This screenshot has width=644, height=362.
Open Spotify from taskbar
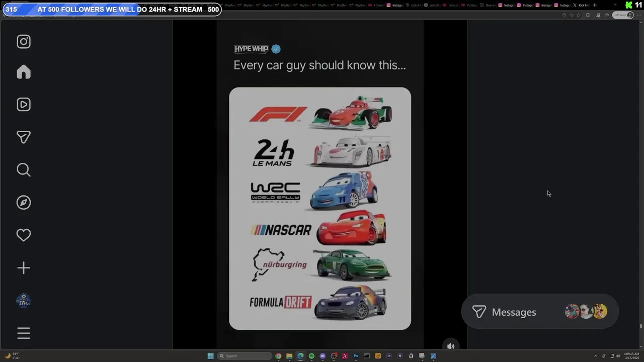point(311,356)
